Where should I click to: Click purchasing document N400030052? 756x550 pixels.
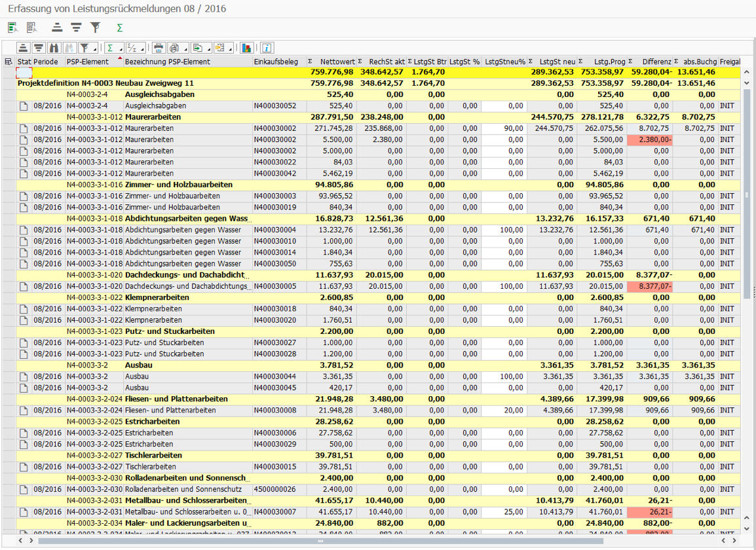(275, 105)
